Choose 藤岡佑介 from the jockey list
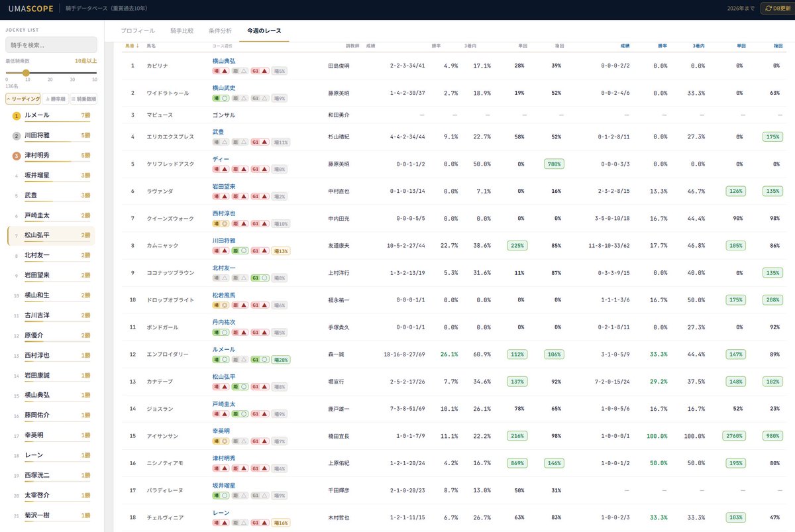 51,415
